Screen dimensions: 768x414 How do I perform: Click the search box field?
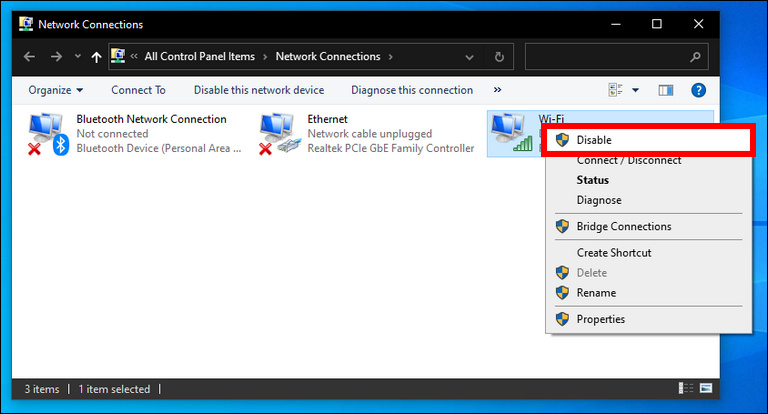pyautogui.click(x=616, y=57)
